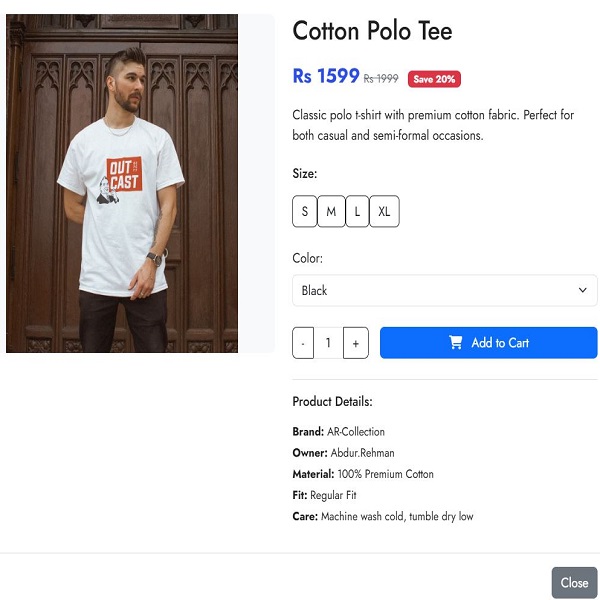
Task: Select the XL size button
Action: 384,212
